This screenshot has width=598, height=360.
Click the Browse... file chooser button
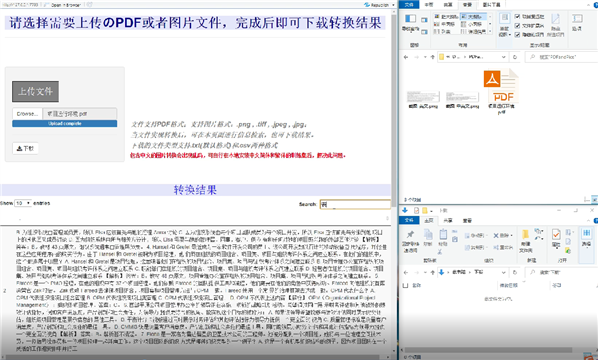[x=27, y=114]
